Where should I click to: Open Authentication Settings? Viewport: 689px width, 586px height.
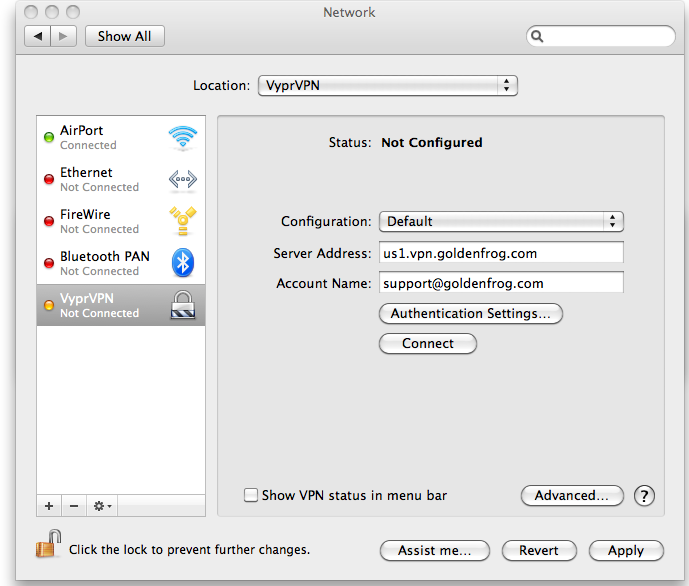click(471, 314)
